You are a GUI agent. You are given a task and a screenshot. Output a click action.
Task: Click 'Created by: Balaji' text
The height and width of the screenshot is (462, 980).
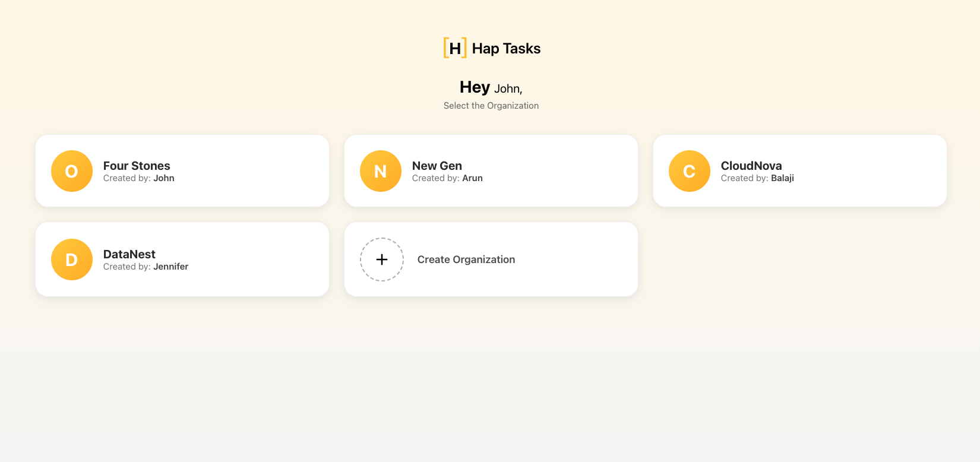[757, 178]
